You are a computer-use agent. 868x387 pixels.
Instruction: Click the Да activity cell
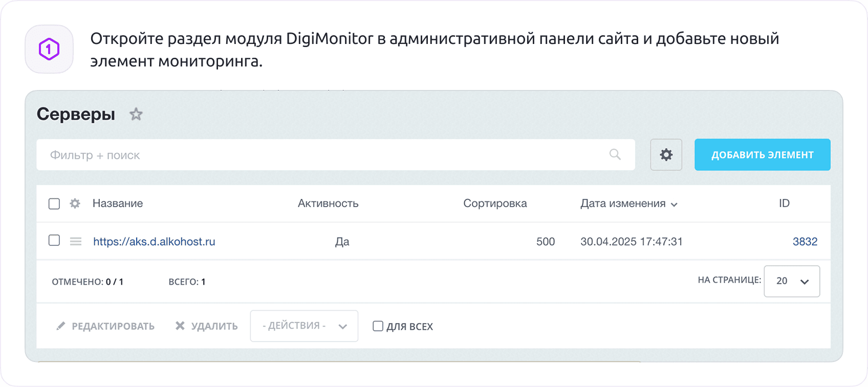click(x=342, y=242)
